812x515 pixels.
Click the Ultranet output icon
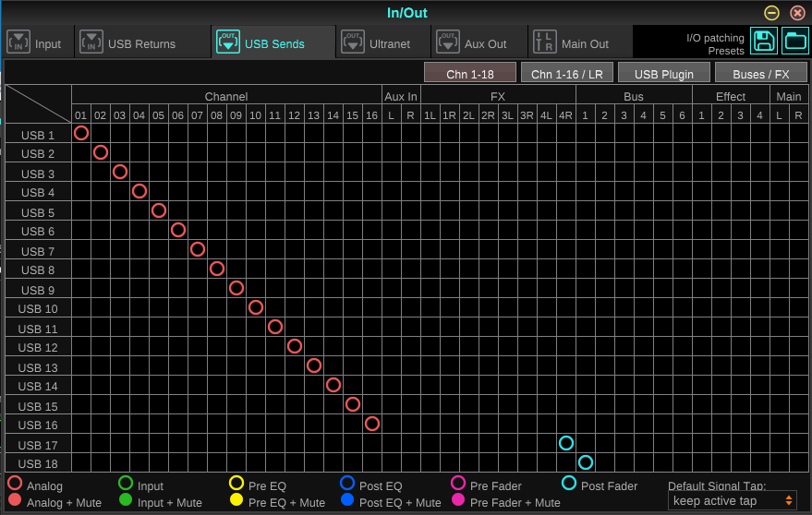[x=352, y=43]
